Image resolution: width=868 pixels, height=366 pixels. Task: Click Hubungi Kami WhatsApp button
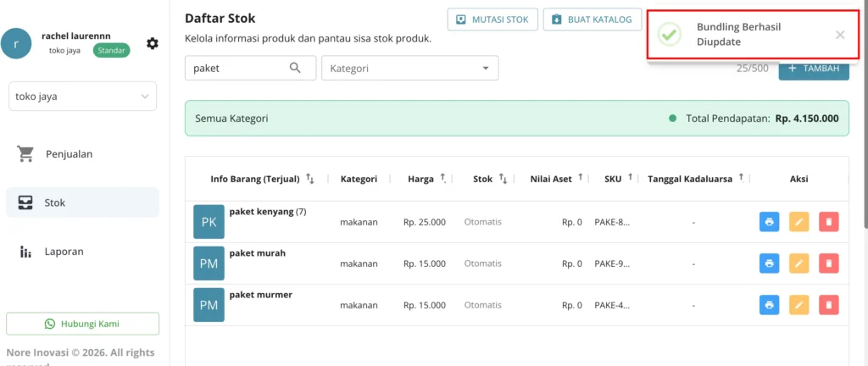[82, 324]
